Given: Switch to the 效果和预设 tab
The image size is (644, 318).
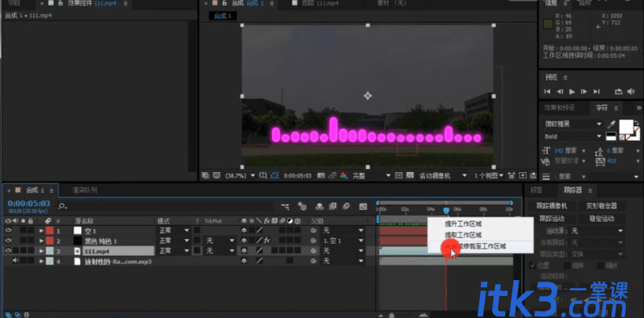Looking at the screenshot, I should (x=560, y=108).
